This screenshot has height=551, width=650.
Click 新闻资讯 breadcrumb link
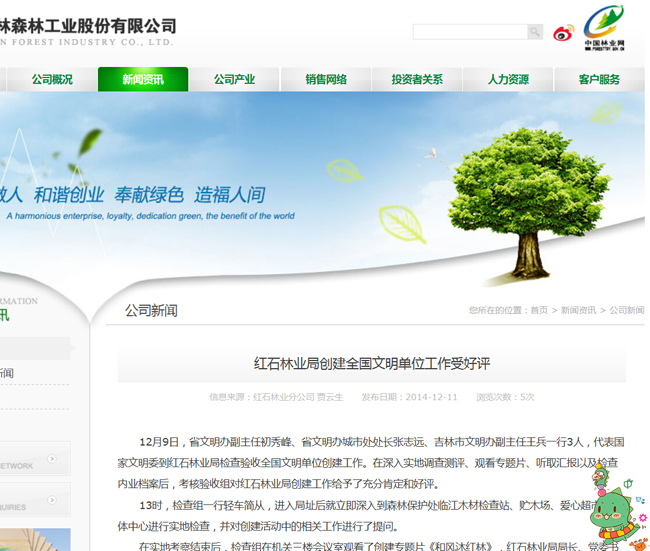[578, 310]
